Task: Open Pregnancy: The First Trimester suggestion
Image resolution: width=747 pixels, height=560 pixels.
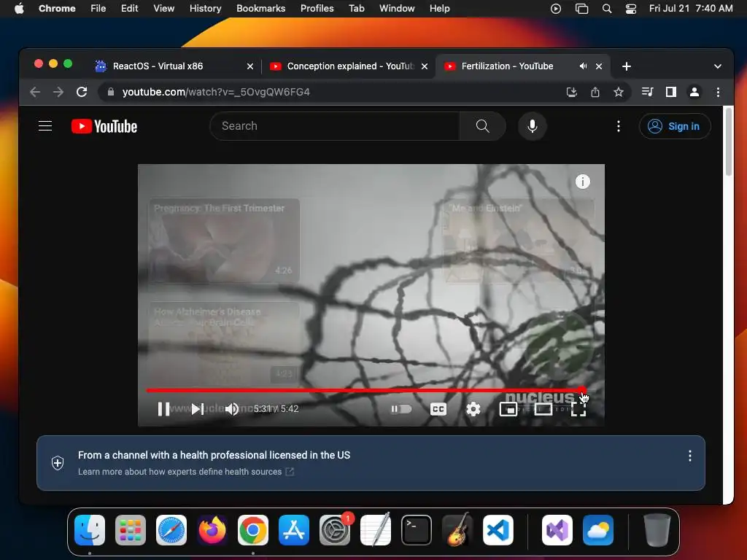Action: (225, 241)
